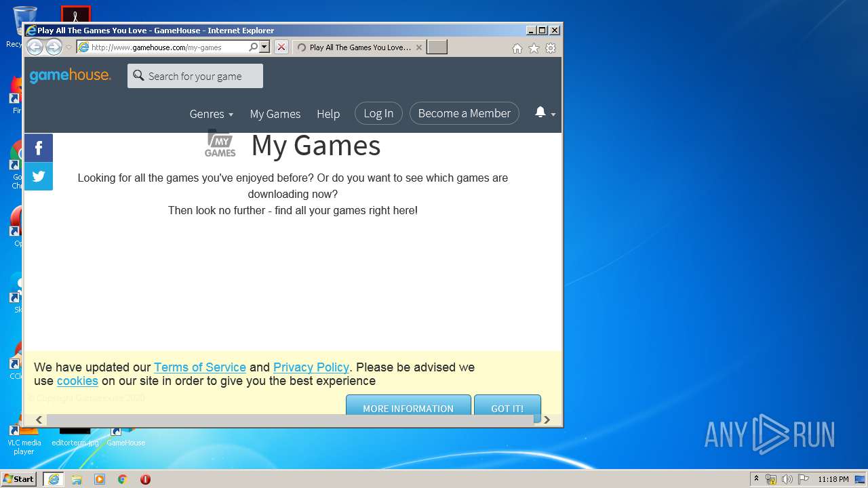Viewport: 868px width, 488px height.
Task: Click the scroll left arrow
Action: pos(39,420)
